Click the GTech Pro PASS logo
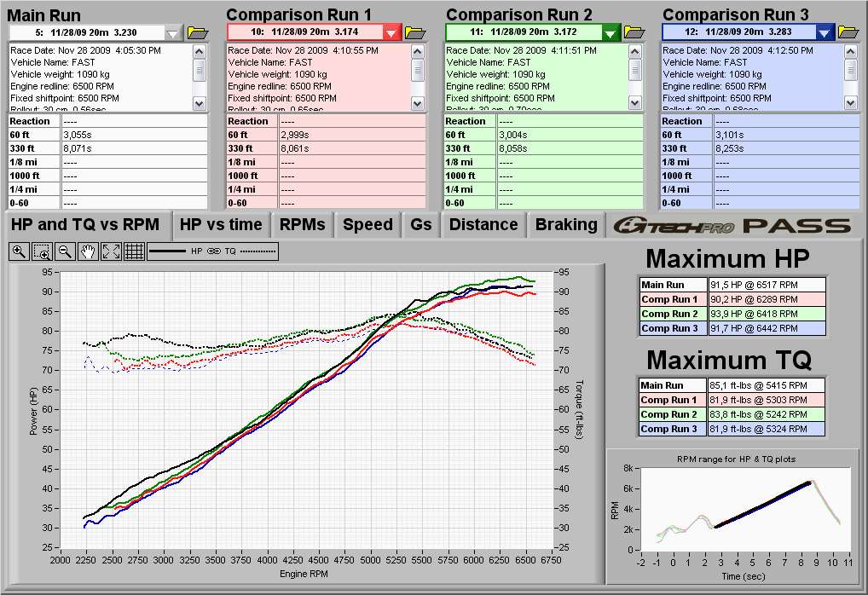Screen dimensions: 868x595 click(x=733, y=226)
